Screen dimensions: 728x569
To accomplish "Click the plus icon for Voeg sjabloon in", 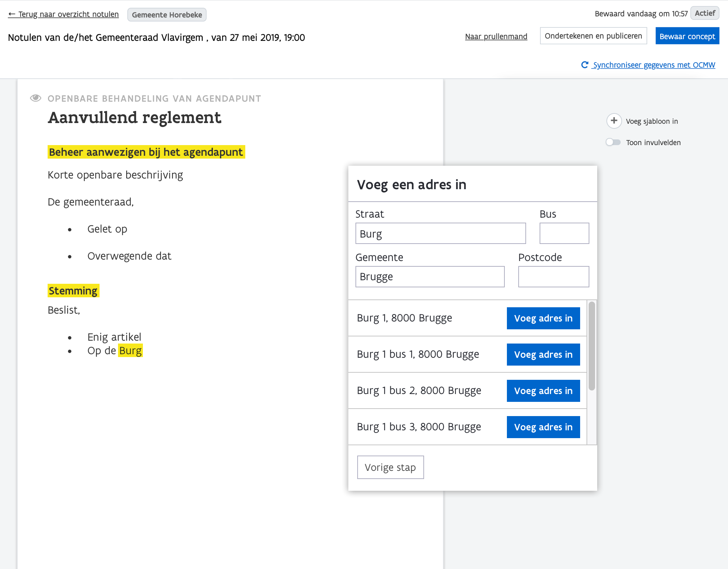I will pyautogui.click(x=614, y=121).
